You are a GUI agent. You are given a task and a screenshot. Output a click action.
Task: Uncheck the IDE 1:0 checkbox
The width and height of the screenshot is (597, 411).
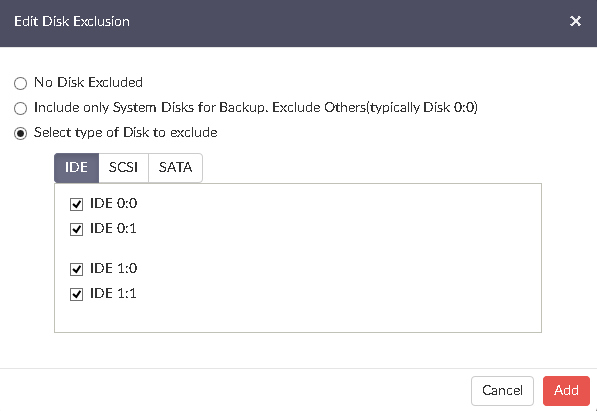[x=77, y=269]
